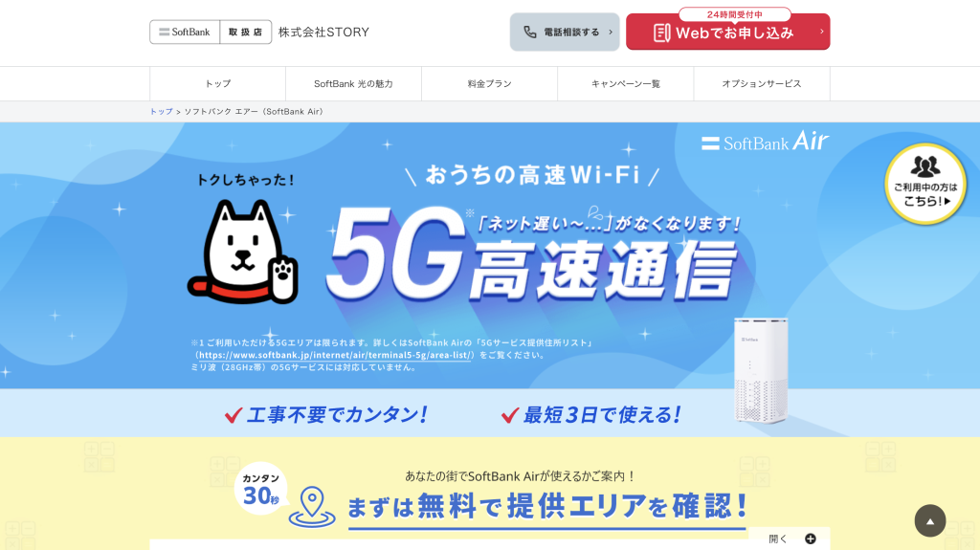Click the scroll-to-top arrow icon
Image resolution: width=980 pixels, height=550 pixels.
tap(930, 520)
